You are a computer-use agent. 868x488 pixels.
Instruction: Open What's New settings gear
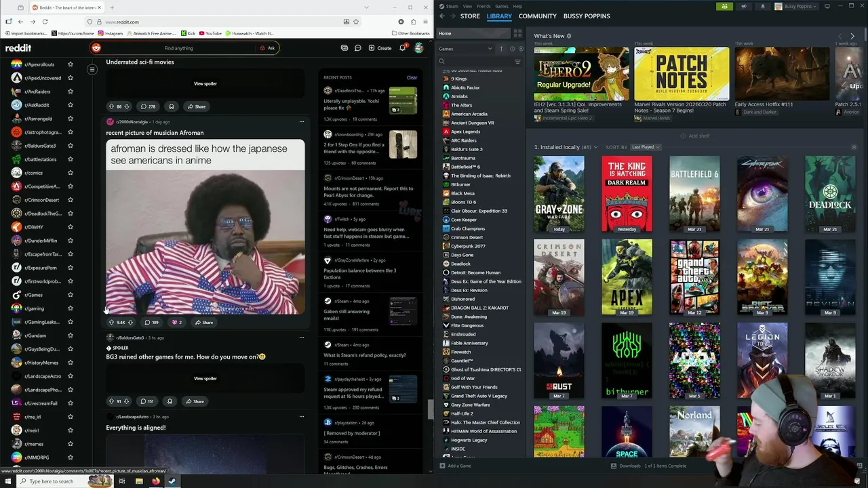(x=569, y=36)
